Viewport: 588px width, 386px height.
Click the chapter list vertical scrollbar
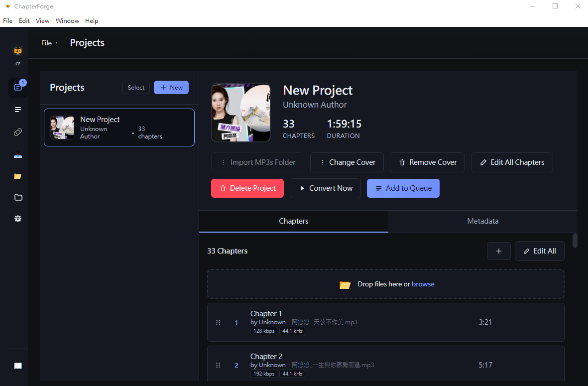point(575,241)
